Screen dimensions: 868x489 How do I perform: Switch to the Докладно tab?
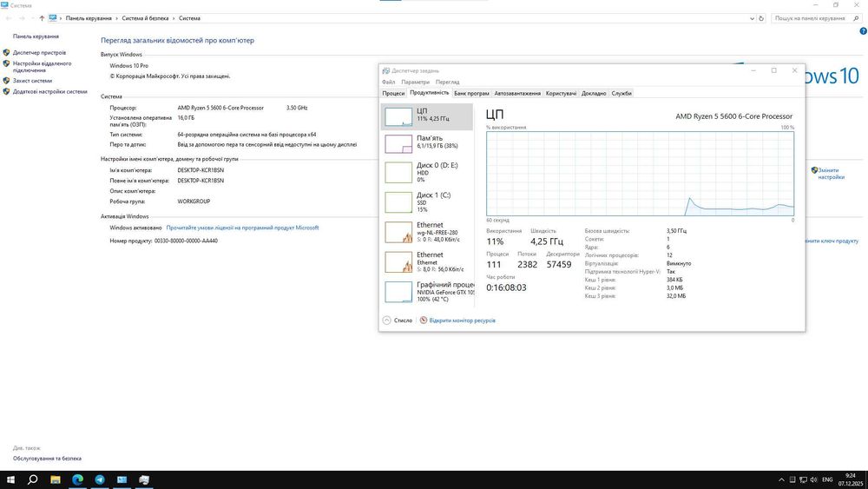click(594, 93)
